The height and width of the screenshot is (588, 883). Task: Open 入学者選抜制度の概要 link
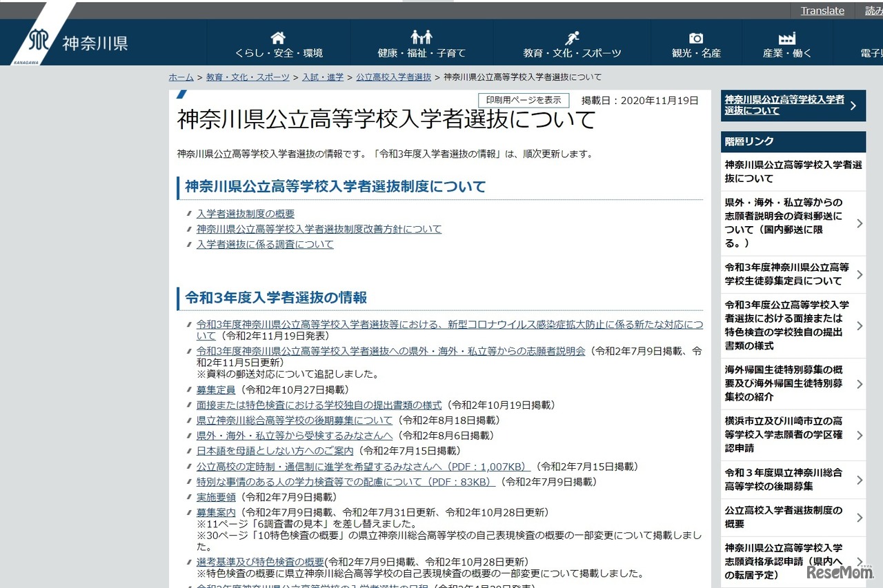click(x=246, y=214)
